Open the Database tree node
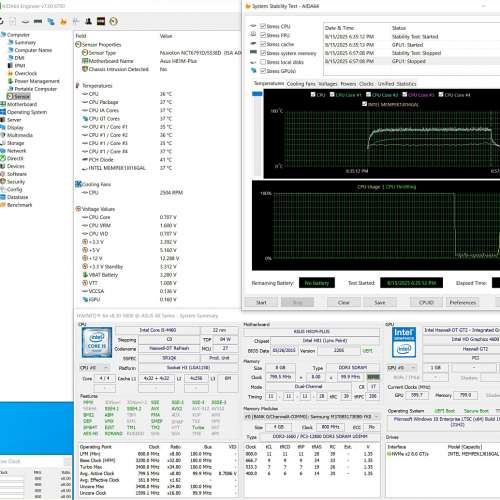The height and width of the screenshot is (500, 500). 18,197
